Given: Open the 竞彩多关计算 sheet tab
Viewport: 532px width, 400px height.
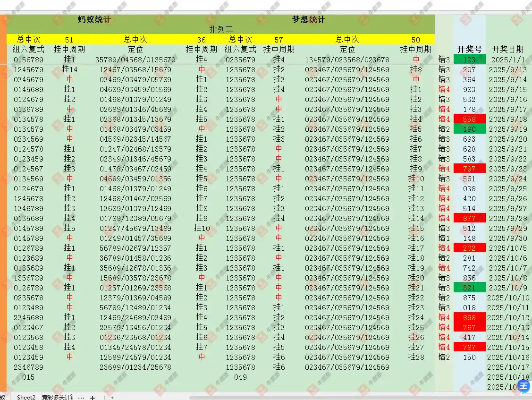Looking at the screenshot, I should tap(57, 397).
